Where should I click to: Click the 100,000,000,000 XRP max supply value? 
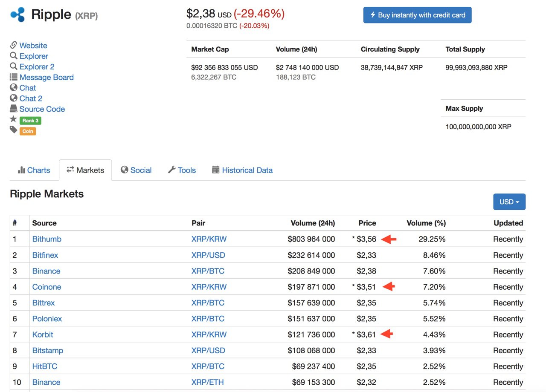[x=478, y=127]
